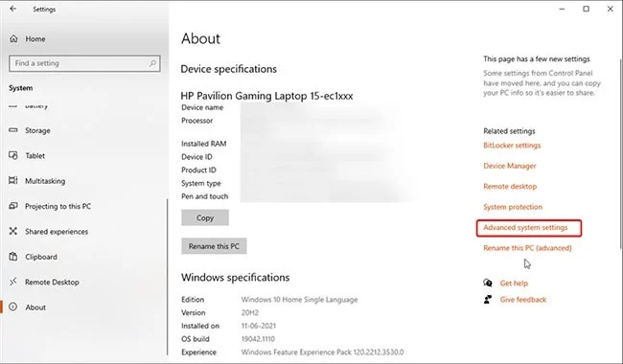Open Home in Settings sidebar
Screen dimensions: 623x364
[35, 39]
